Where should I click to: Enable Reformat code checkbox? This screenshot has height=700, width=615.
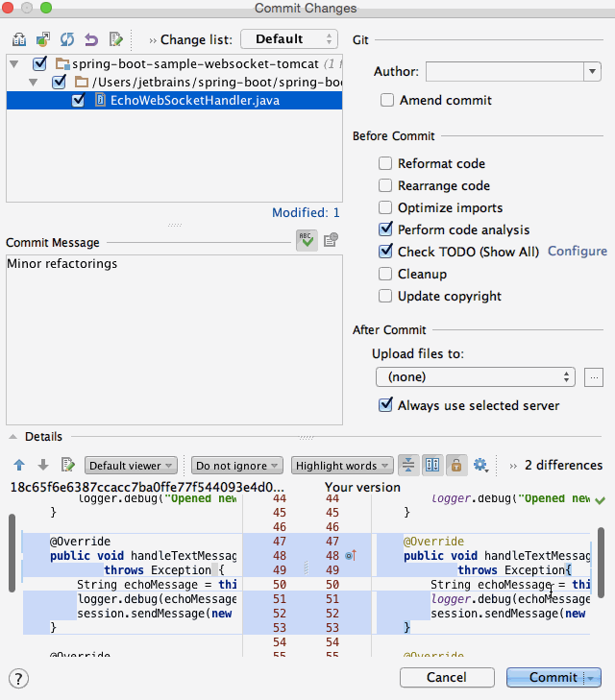pos(385,163)
